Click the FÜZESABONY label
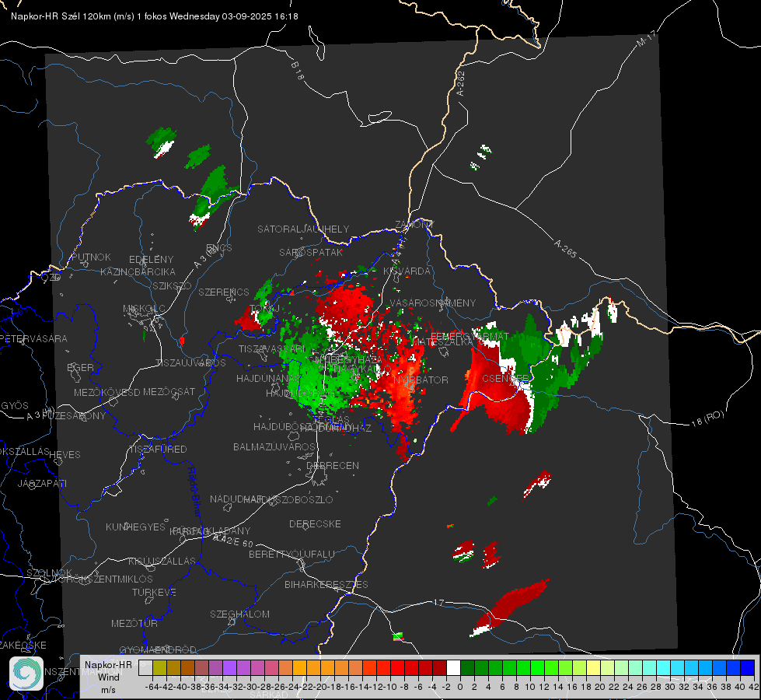 (x=74, y=416)
